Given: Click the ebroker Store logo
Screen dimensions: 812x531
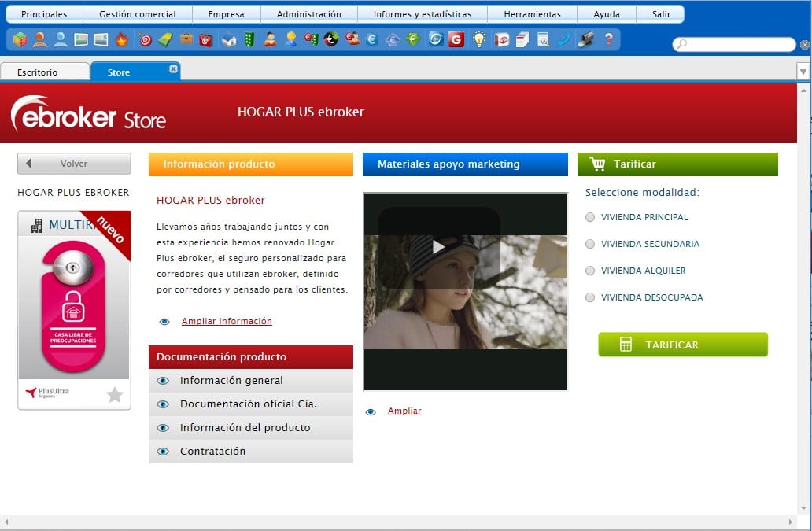Looking at the screenshot, I should click(89, 113).
